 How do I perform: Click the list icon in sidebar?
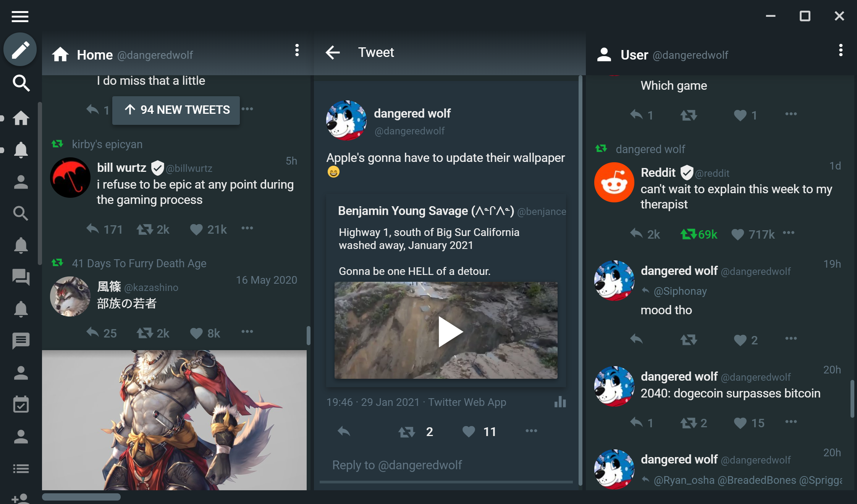pyautogui.click(x=21, y=468)
